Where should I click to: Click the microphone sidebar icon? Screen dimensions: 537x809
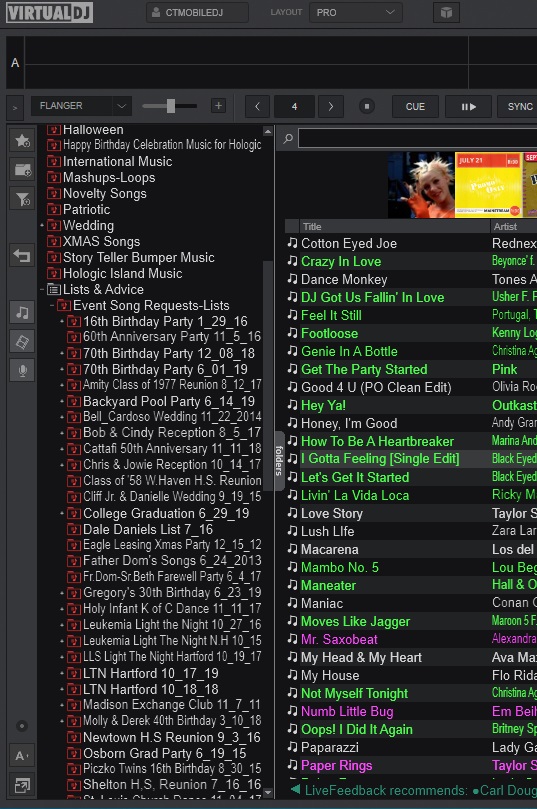pyautogui.click(x=22, y=370)
